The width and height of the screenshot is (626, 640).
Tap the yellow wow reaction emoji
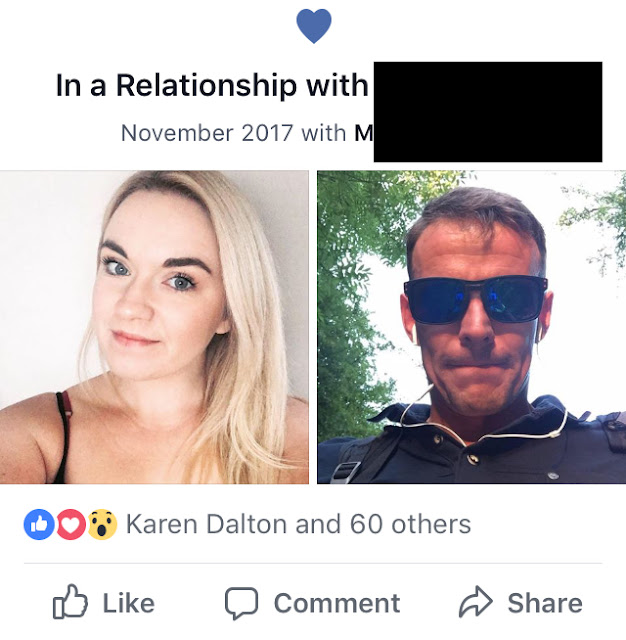102,524
